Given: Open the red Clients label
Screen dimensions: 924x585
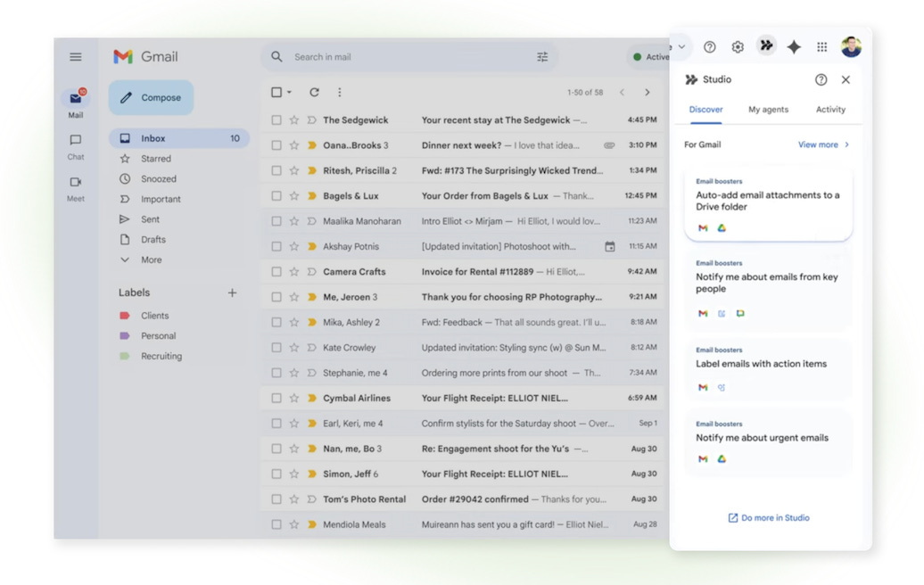Looking at the screenshot, I should click(x=154, y=316).
